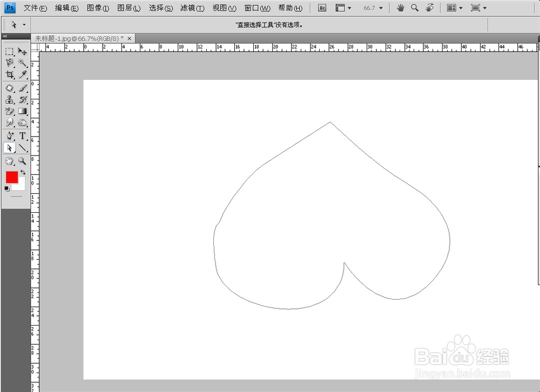This screenshot has width=540, height=392.
Task: Activate the Zoom tool in the toolbox
Action: 22,160
